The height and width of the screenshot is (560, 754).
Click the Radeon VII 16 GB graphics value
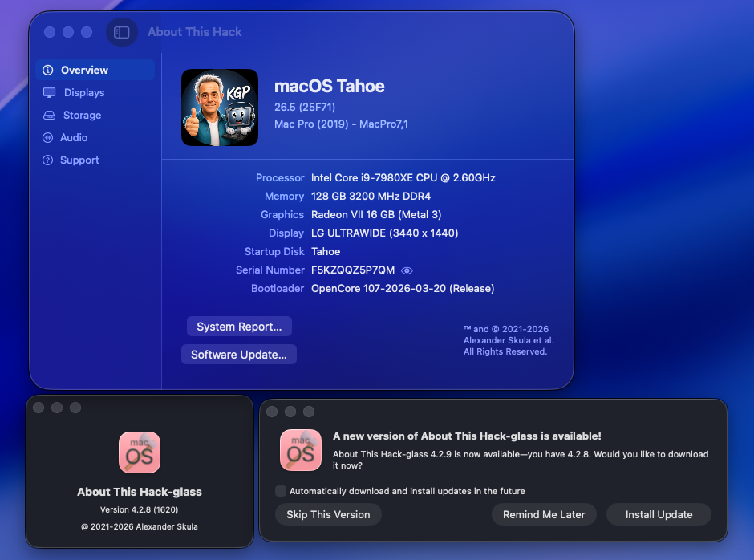coord(376,214)
